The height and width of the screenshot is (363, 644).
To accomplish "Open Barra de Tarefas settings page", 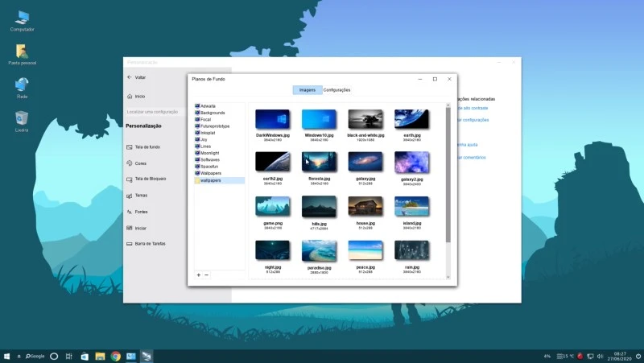I will 147,244.
